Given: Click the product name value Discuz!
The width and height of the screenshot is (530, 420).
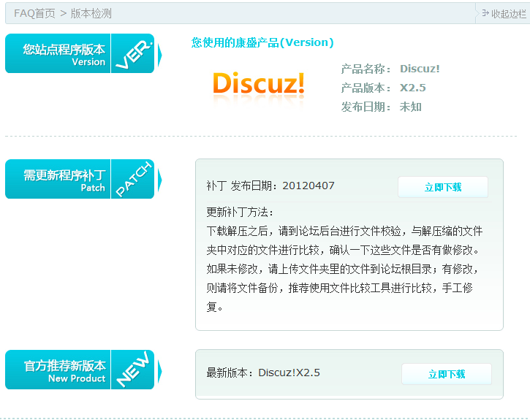Looking at the screenshot, I should 420,69.
